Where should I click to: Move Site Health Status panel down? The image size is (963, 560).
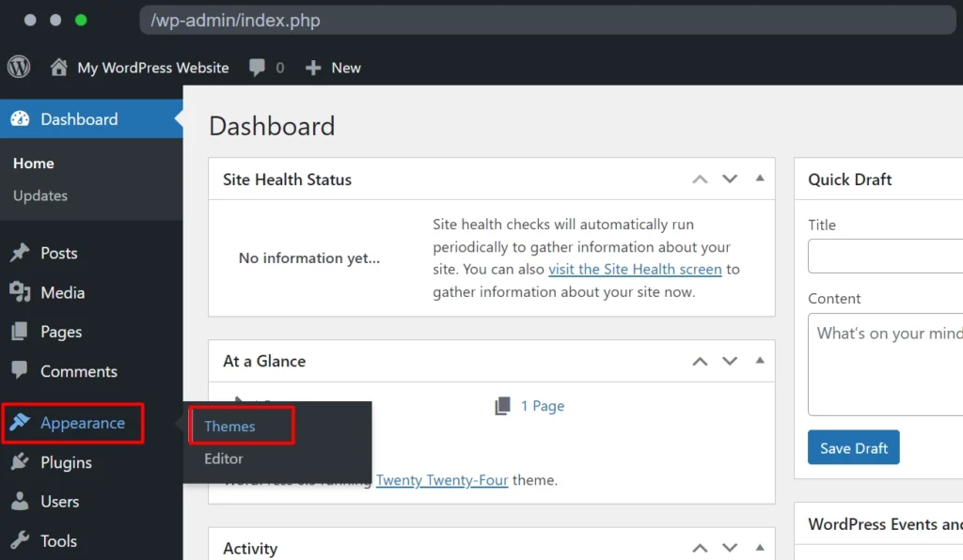point(730,179)
